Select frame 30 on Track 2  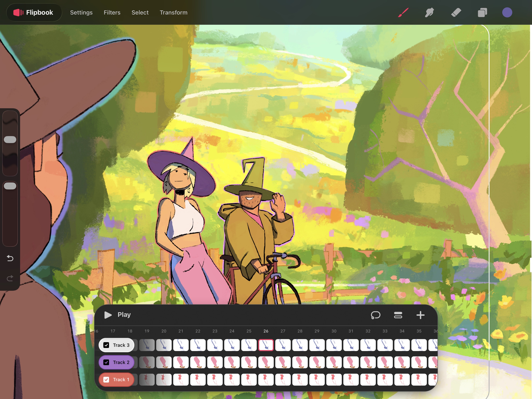pyautogui.click(x=334, y=362)
